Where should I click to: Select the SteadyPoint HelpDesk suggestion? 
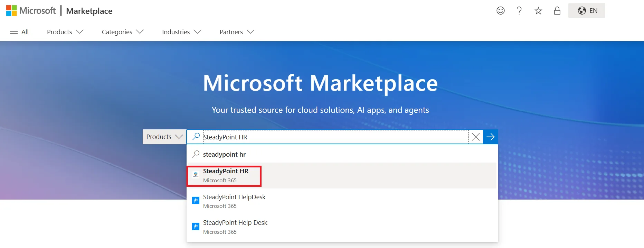point(342,201)
